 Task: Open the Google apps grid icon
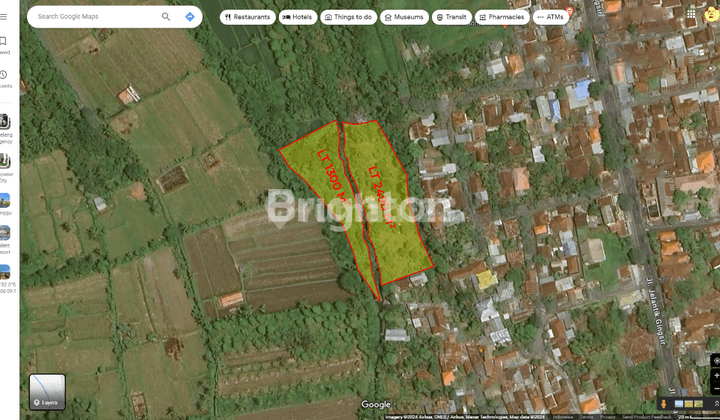pyautogui.click(x=691, y=14)
